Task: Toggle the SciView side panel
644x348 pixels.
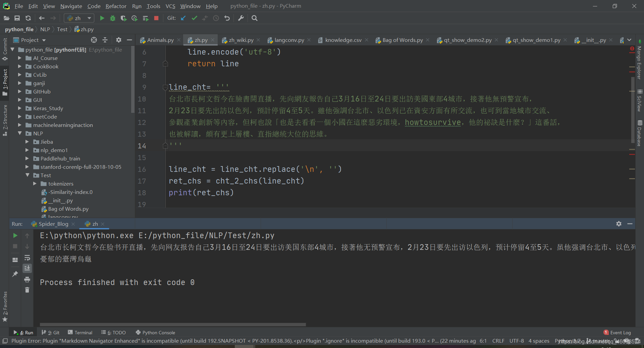Action: point(640,100)
